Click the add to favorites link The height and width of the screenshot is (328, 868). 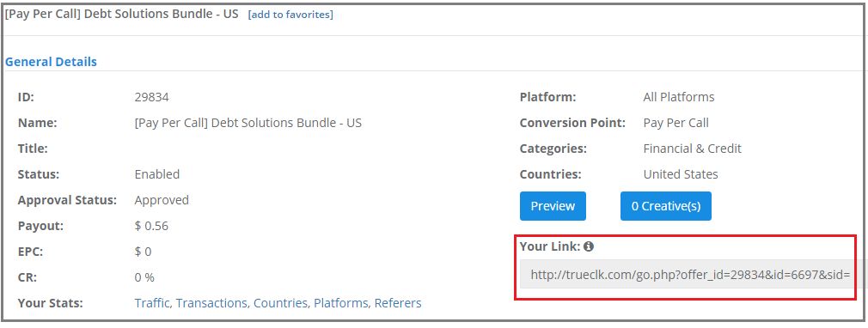pos(290,15)
